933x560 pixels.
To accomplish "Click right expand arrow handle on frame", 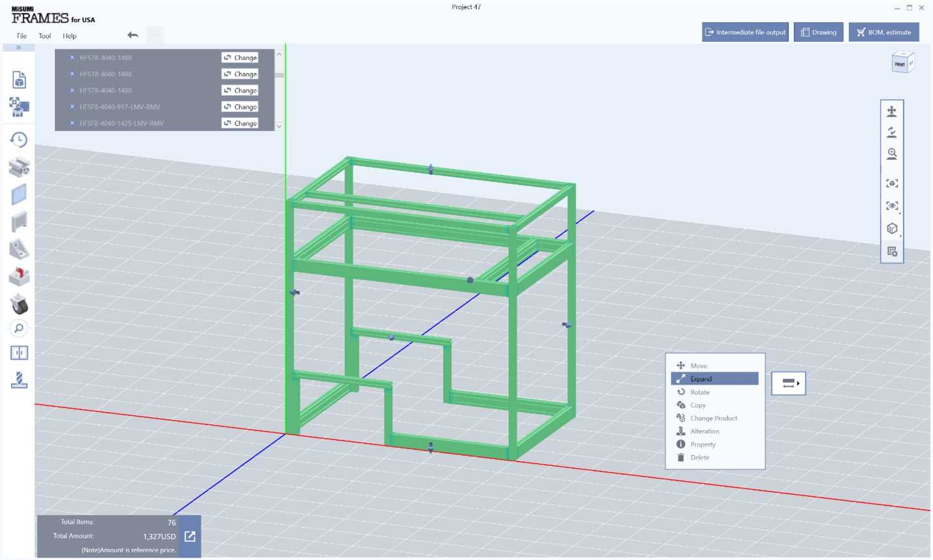I will click(x=567, y=325).
